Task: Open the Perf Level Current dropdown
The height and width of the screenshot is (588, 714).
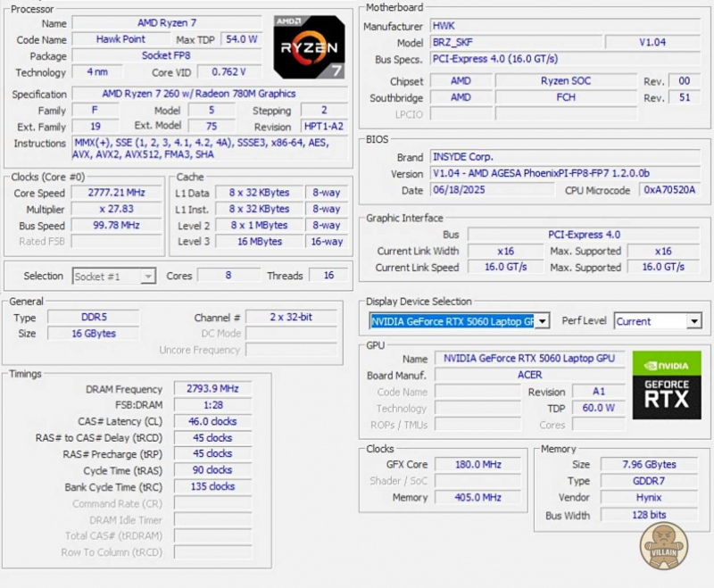Action: point(693,321)
